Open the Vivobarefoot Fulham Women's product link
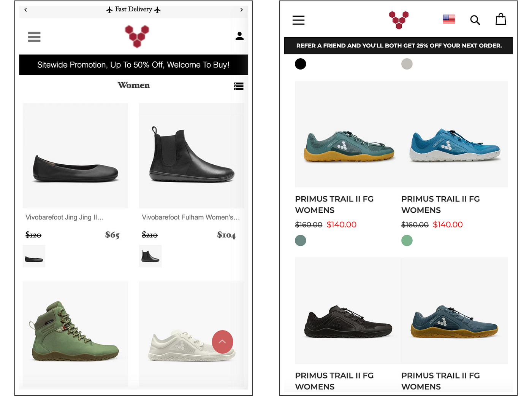The width and height of the screenshot is (532, 396). click(x=191, y=217)
